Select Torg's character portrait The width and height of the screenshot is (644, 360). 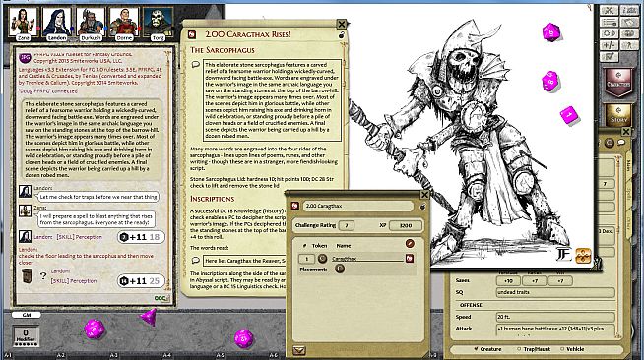(158, 22)
